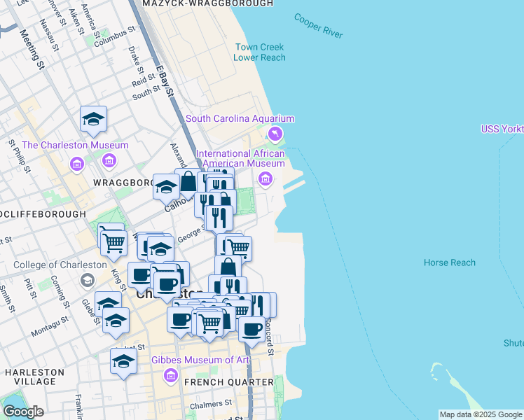Click the South St label

(x=146, y=93)
